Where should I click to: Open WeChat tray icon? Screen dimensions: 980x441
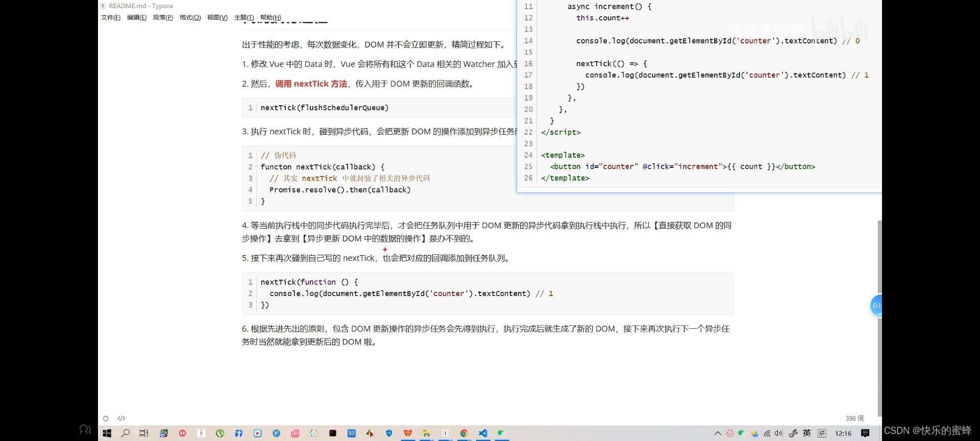[x=742, y=433]
